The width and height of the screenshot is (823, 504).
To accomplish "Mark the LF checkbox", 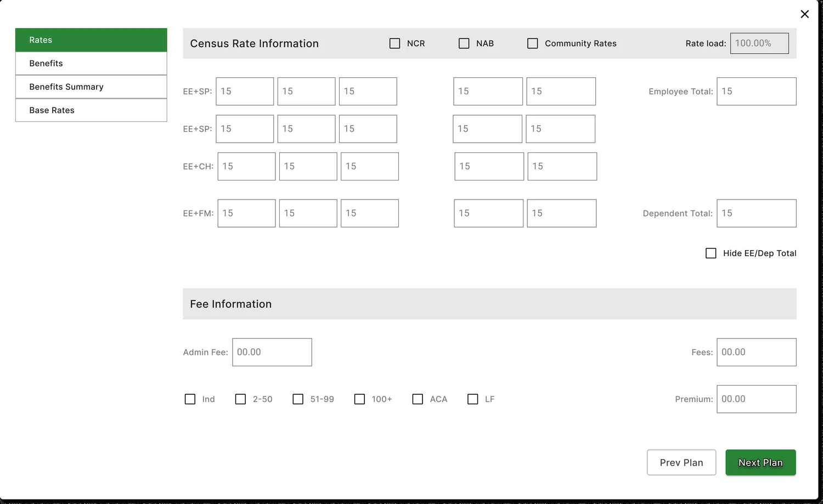I will coord(472,399).
